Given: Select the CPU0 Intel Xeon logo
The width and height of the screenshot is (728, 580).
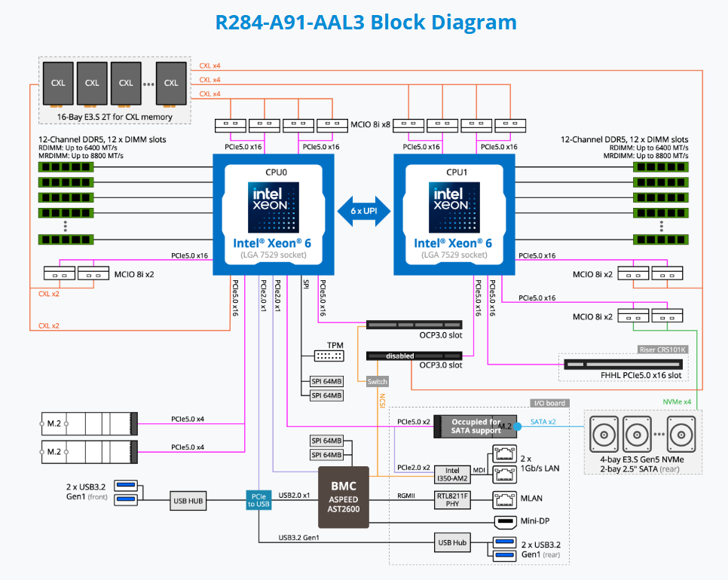Looking at the screenshot, I should pos(278,206).
